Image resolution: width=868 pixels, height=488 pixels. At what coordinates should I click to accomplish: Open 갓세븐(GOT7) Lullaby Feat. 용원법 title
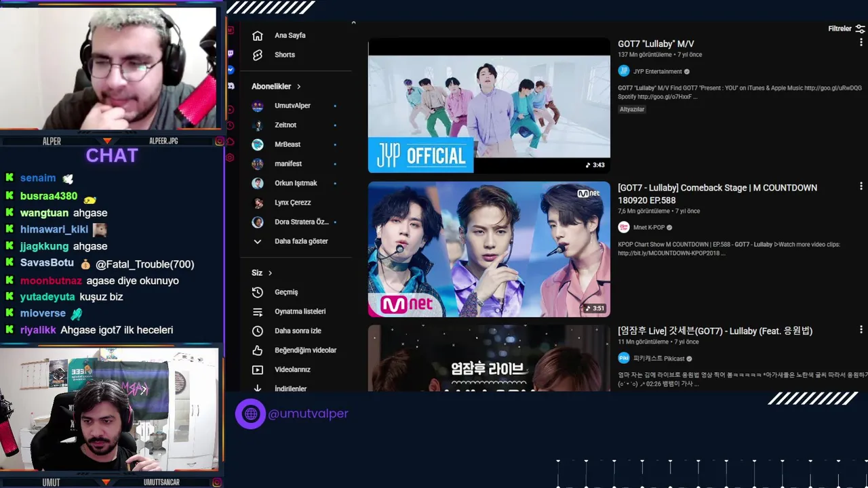[715, 331]
